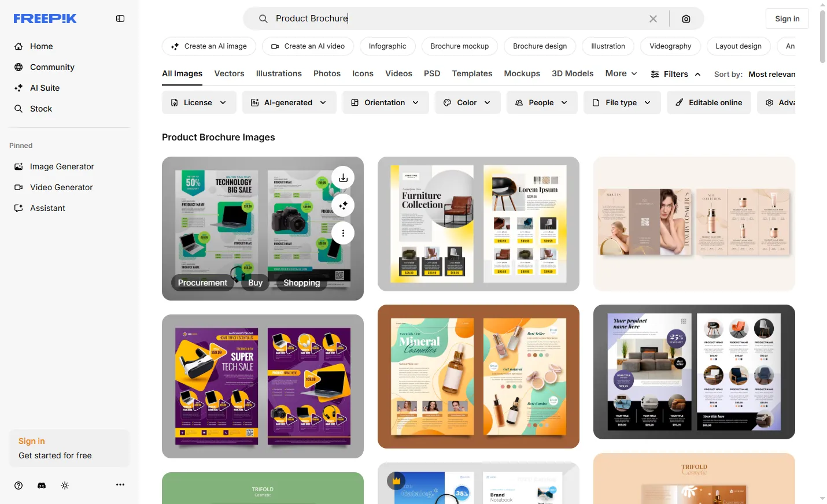Click Sign in button top right
The height and width of the screenshot is (504, 827).
[x=787, y=18]
